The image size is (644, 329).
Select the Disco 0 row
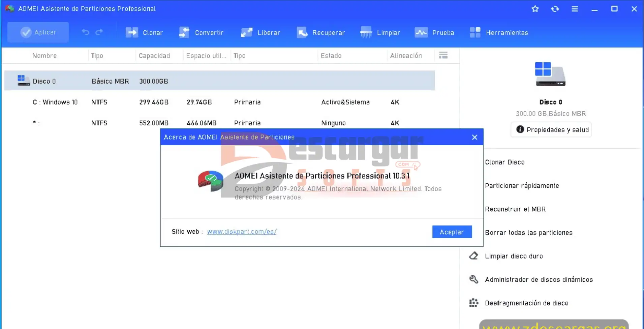(219, 81)
